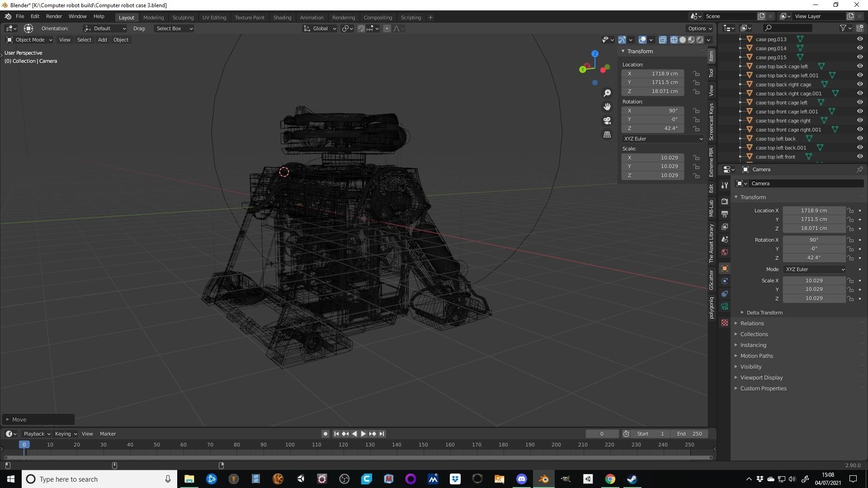Open the World properties tab icon

click(x=725, y=252)
